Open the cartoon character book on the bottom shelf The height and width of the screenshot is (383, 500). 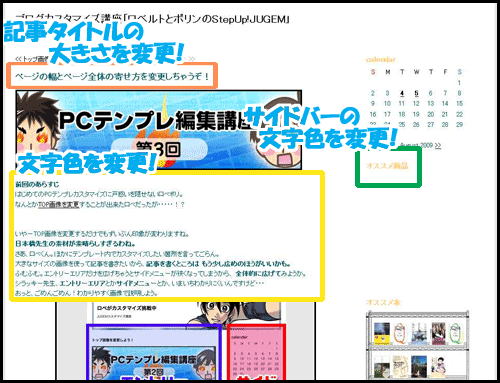439,368
